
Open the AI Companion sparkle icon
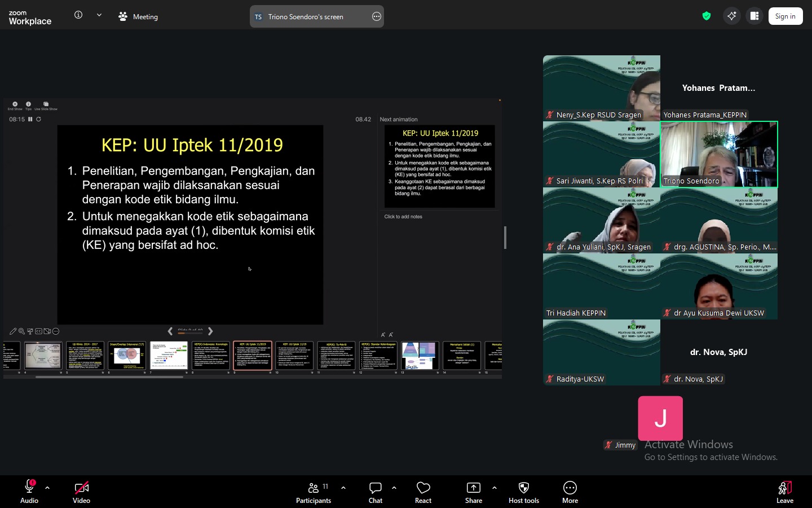pos(731,16)
